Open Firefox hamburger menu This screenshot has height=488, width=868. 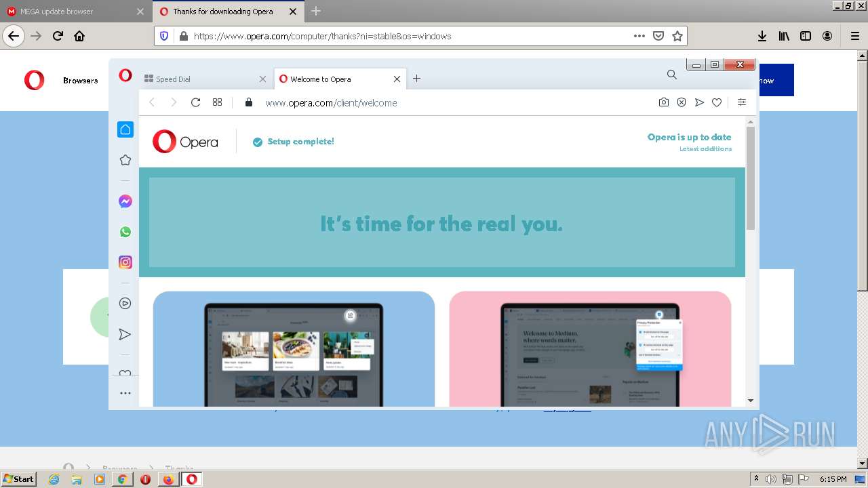coord(854,36)
